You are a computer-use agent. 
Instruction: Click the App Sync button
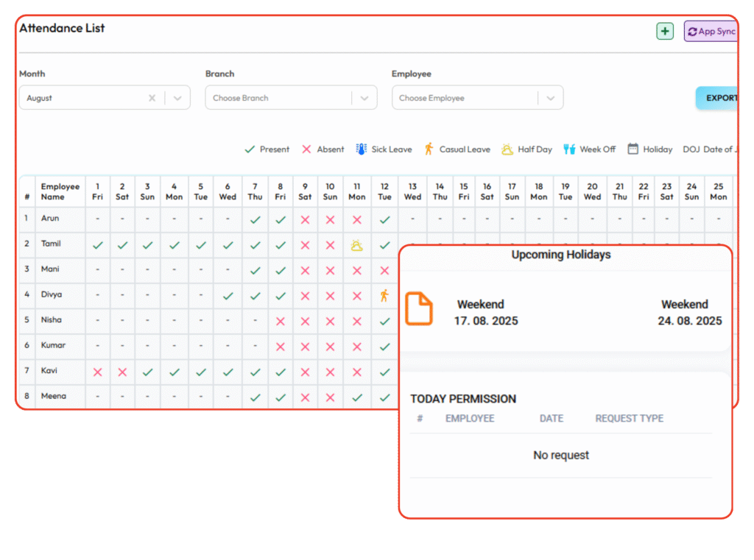pos(711,32)
